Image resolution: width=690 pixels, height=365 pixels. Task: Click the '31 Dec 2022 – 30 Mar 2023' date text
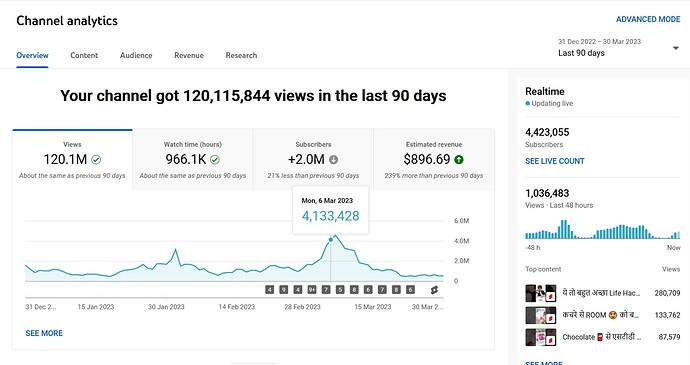(x=599, y=41)
